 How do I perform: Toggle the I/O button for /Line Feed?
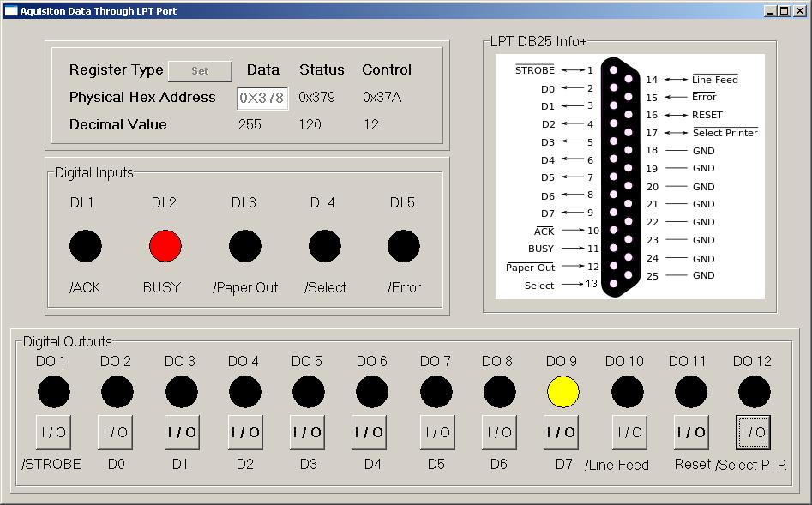[x=629, y=432]
